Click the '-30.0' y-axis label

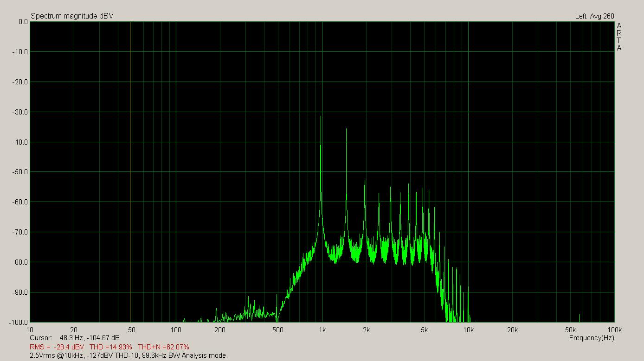coord(20,112)
